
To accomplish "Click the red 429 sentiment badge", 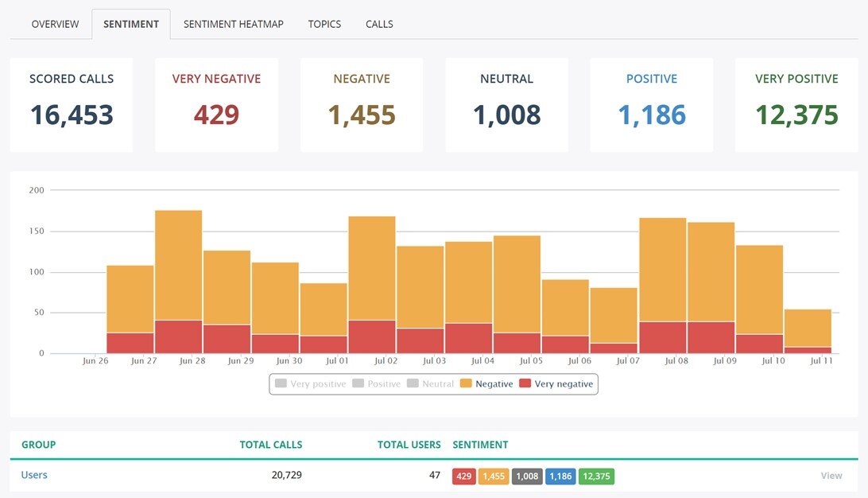I will pos(464,477).
